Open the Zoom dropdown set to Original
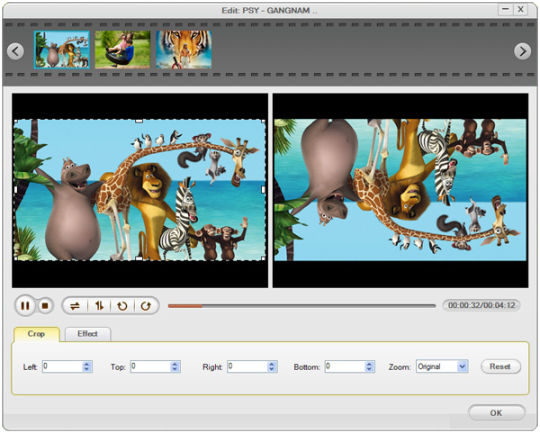This screenshot has height=434, width=540. click(x=442, y=366)
